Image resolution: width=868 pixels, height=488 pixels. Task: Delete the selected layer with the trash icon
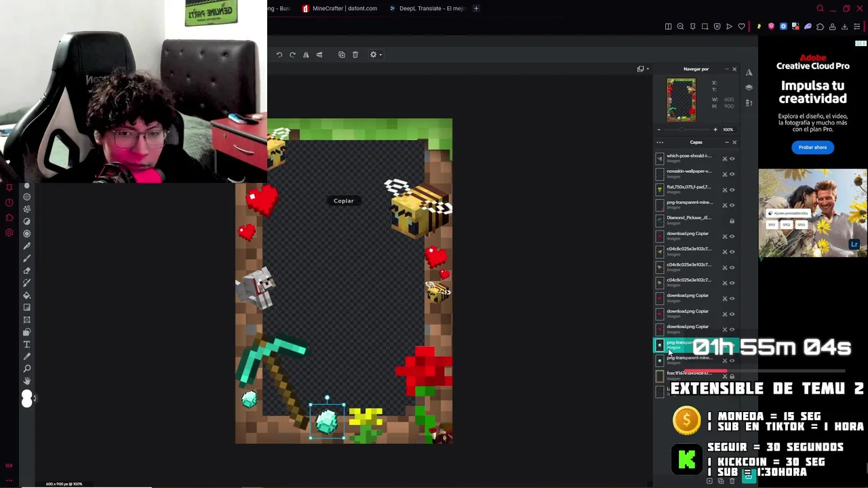pyautogui.click(x=355, y=55)
